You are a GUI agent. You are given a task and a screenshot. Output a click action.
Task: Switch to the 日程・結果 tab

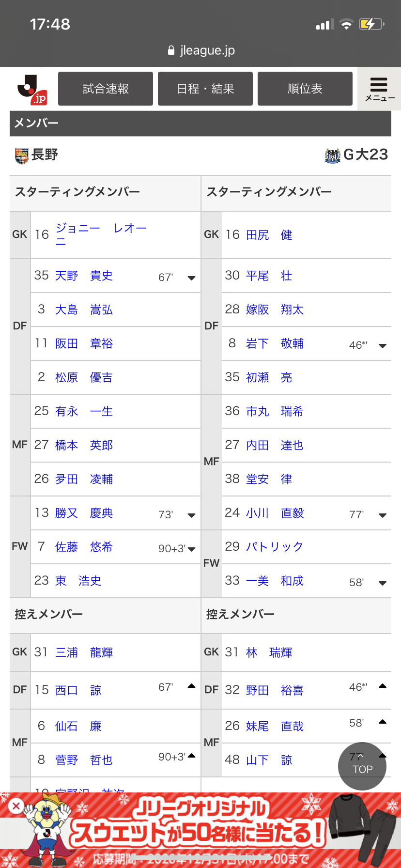(x=205, y=89)
